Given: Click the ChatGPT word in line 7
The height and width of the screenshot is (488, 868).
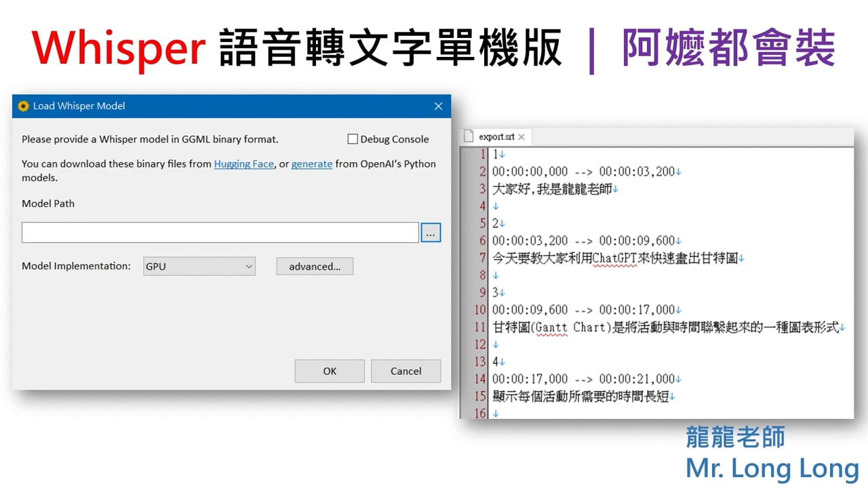Looking at the screenshot, I should click(615, 258).
